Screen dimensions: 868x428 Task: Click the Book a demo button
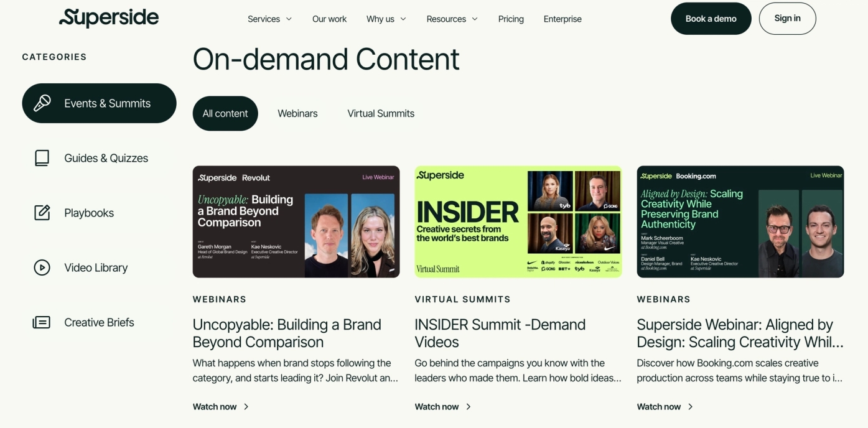[x=711, y=19]
